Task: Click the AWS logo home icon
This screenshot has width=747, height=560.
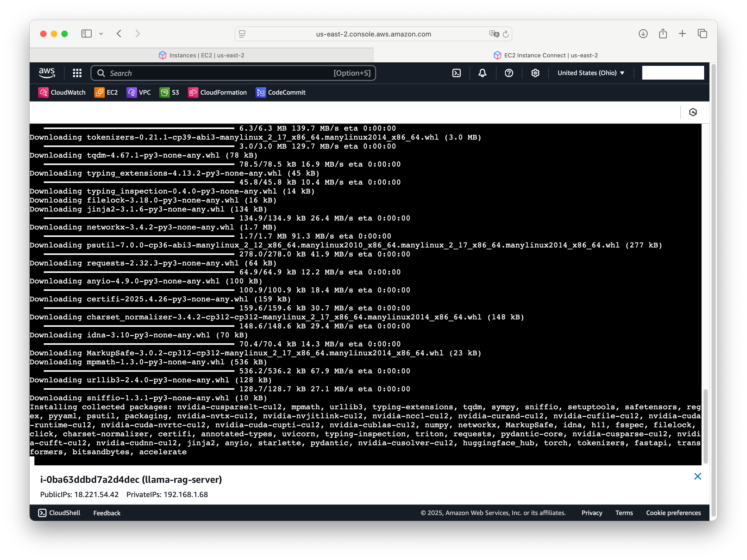Action: click(x=47, y=73)
